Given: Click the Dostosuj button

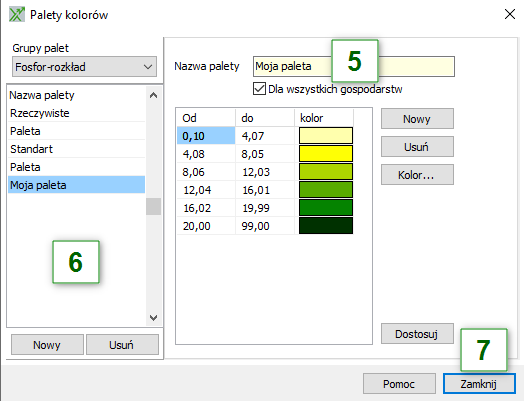Looking at the screenshot, I should [x=417, y=333].
